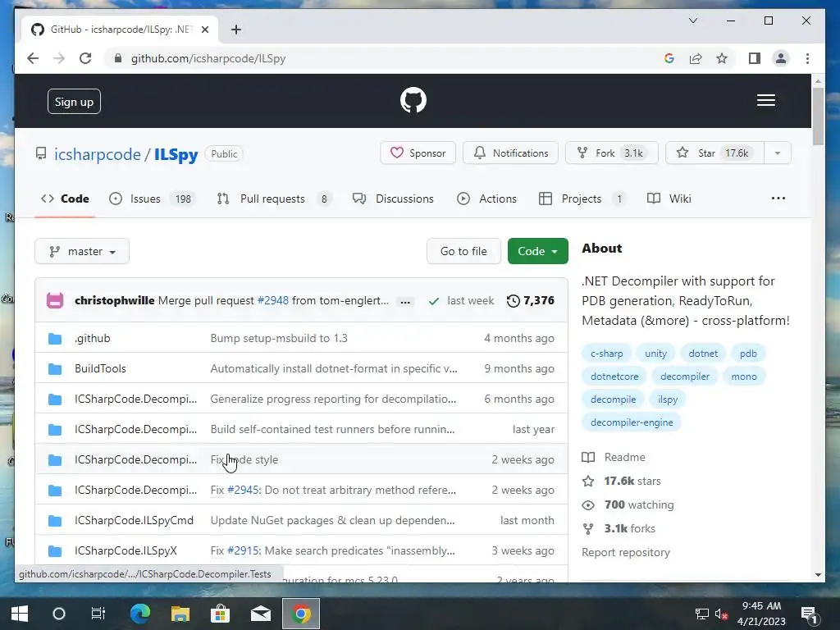Share this page via share icon
Screen dimensions: 840x630
click(x=696, y=58)
